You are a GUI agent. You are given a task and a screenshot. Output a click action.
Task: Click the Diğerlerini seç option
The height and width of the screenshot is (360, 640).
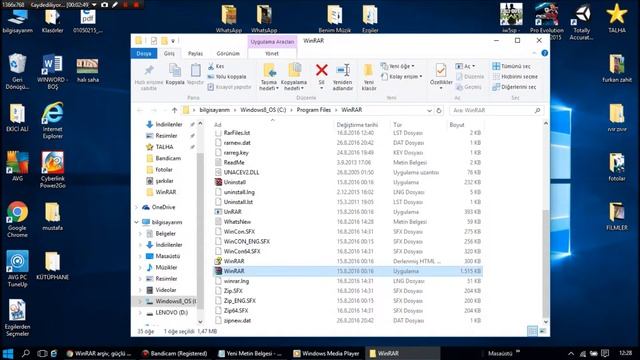(x=514, y=87)
